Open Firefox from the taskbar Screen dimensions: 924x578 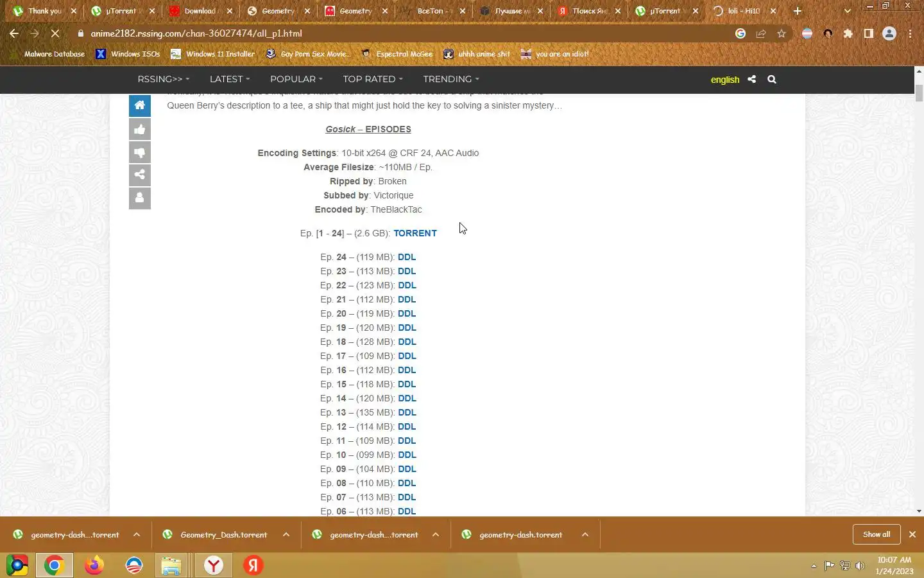[94, 565]
